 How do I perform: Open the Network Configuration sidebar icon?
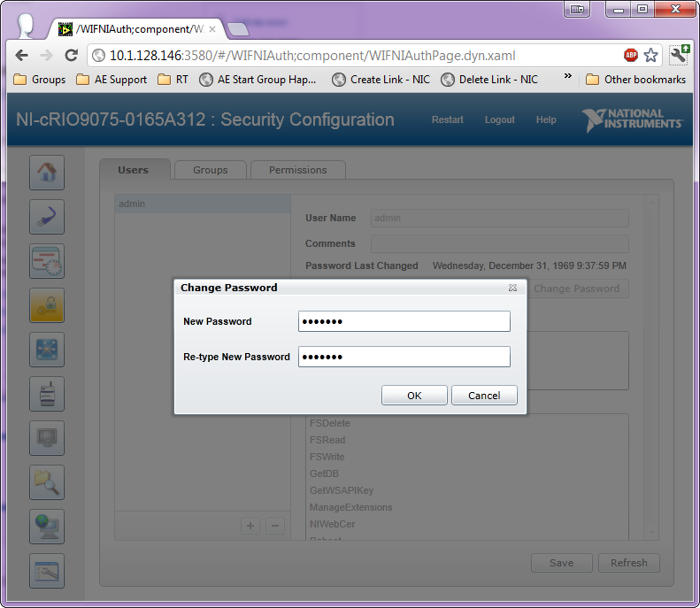click(x=47, y=217)
